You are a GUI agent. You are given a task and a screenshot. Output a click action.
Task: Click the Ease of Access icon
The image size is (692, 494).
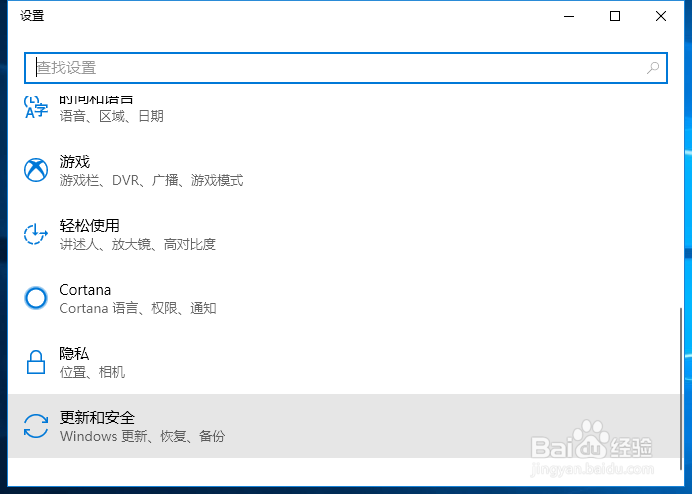click(x=35, y=234)
